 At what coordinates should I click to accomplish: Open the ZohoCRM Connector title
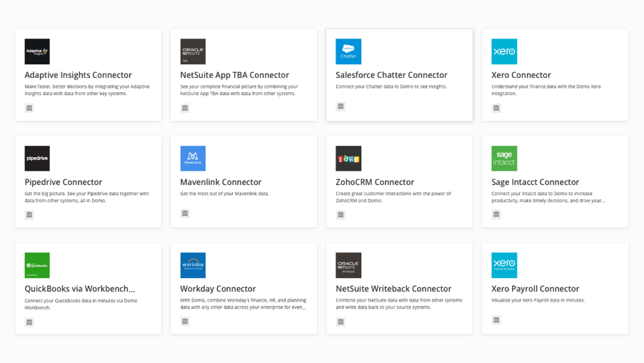(x=375, y=182)
